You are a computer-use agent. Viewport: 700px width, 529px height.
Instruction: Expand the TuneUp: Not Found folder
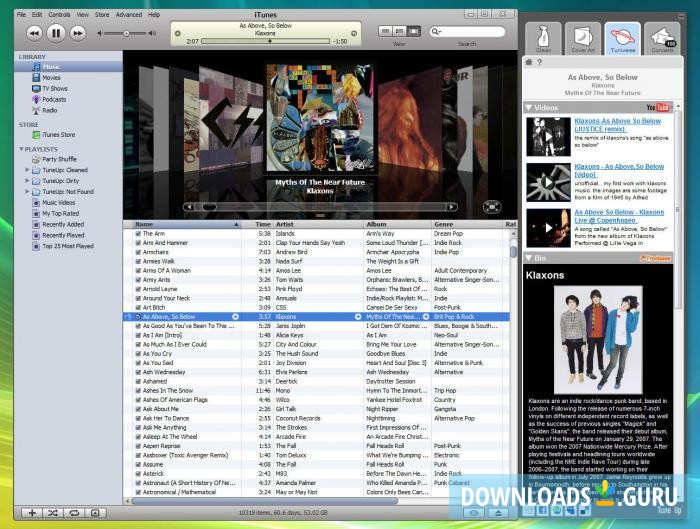(27, 192)
